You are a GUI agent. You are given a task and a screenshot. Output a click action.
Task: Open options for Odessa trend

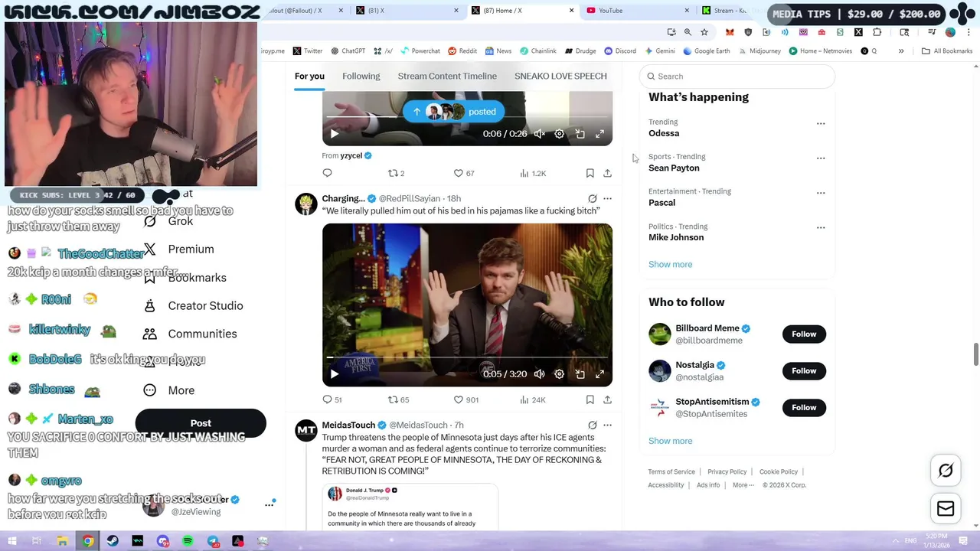pos(821,123)
